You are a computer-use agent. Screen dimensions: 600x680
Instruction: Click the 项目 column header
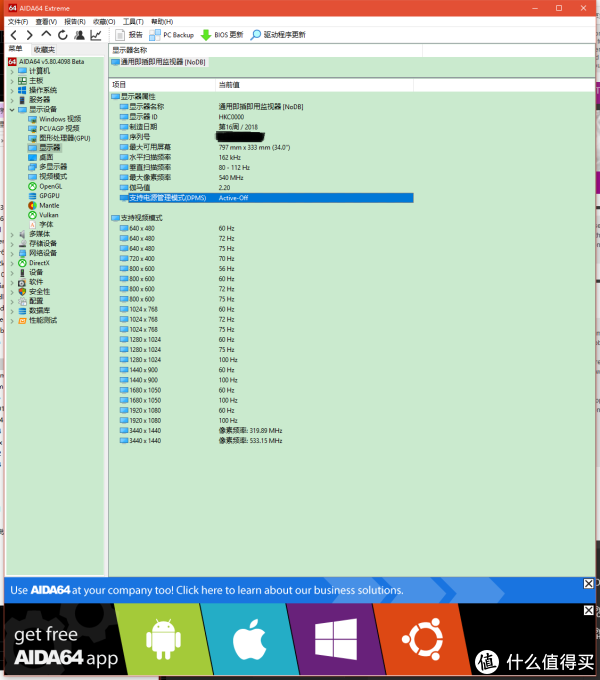[162, 85]
